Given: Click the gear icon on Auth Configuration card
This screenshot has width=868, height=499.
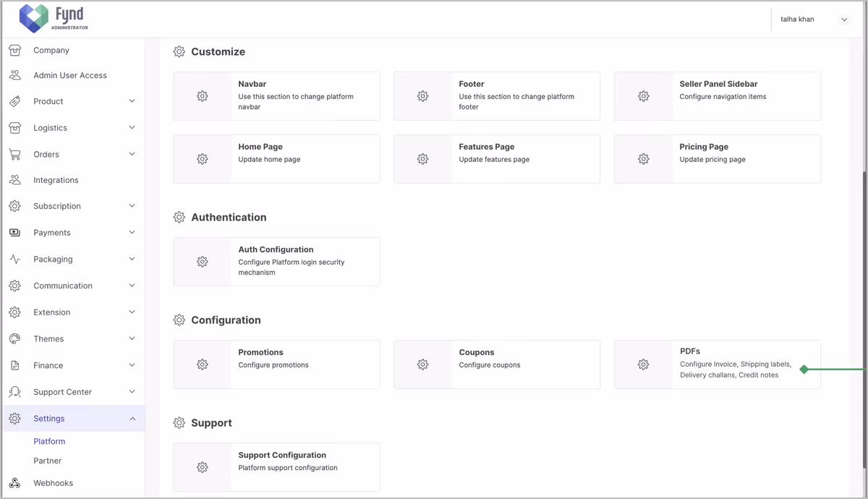Looking at the screenshot, I should pos(203,262).
